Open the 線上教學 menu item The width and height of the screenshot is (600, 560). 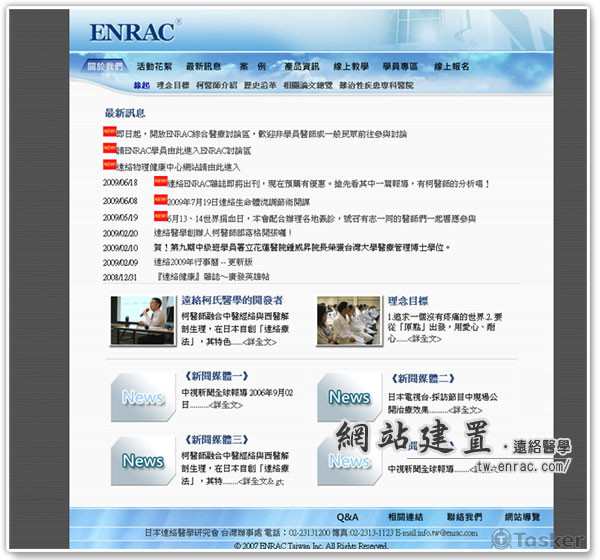351,67
